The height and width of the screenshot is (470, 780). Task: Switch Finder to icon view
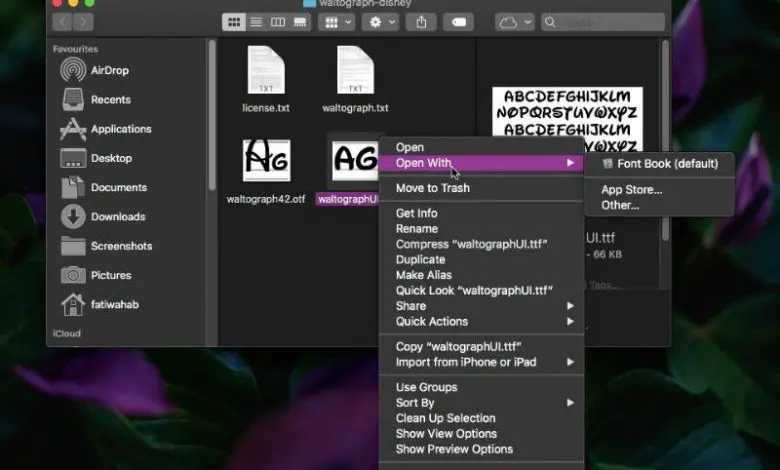coord(234,22)
